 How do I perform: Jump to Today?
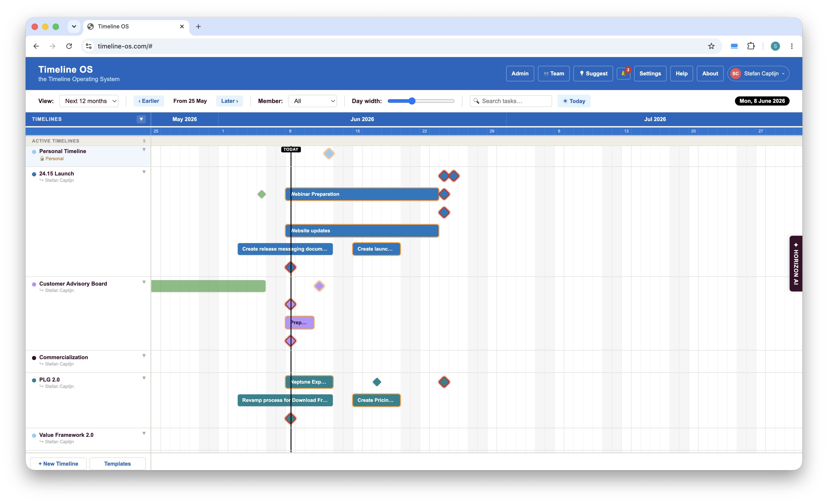(574, 101)
